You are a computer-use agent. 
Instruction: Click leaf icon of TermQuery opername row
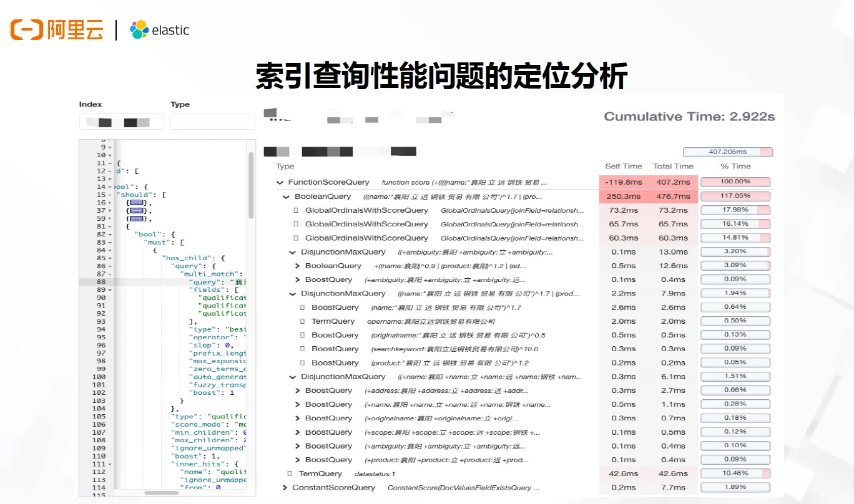coord(303,321)
